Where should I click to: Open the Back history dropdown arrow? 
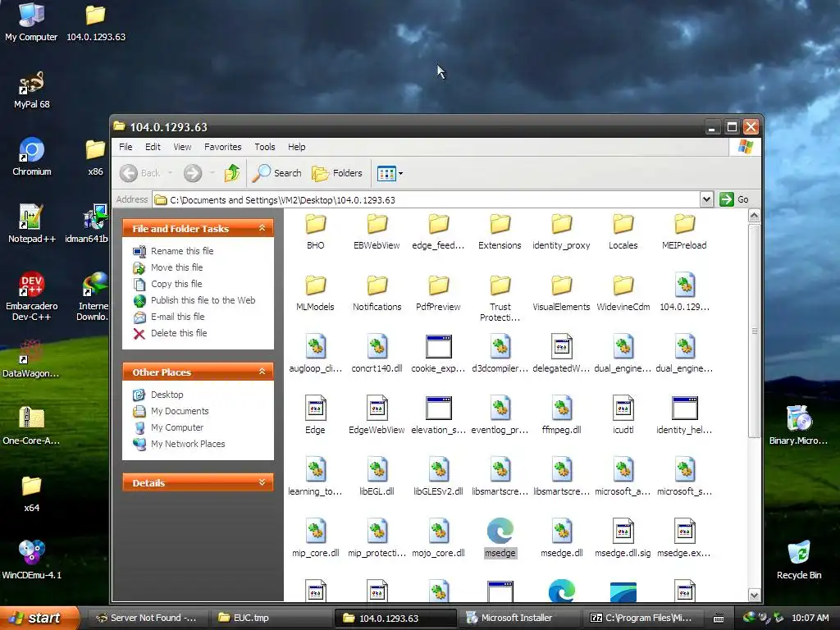point(171,173)
